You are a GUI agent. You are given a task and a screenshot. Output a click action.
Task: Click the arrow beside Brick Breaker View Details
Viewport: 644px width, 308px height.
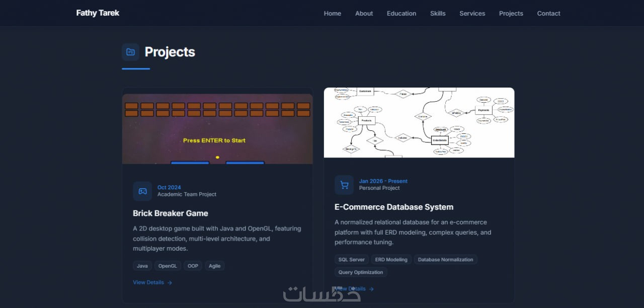point(170,283)
